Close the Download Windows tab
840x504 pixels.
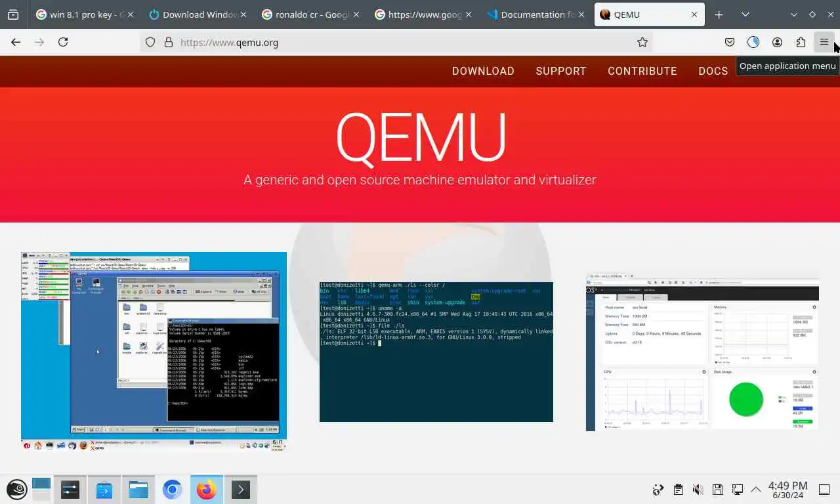[x=242, y=14]
